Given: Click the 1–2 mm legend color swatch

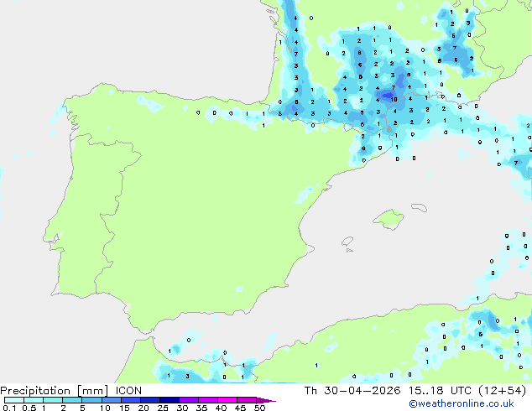Looking at the screenshot, I should click(x=53, y=400).
